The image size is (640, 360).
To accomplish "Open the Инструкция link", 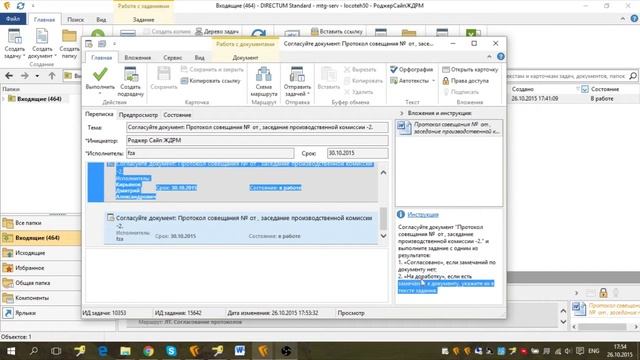I will tap(423, 215).
